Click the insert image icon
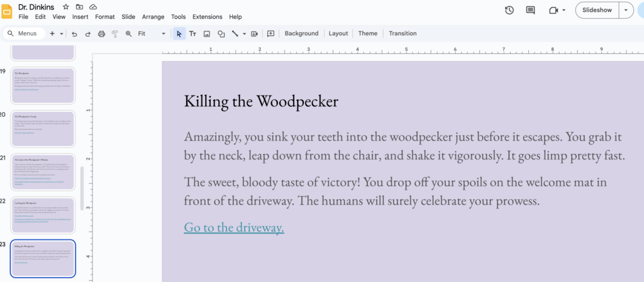This screenshot has width=644, height=282. (x=207, y=33)
